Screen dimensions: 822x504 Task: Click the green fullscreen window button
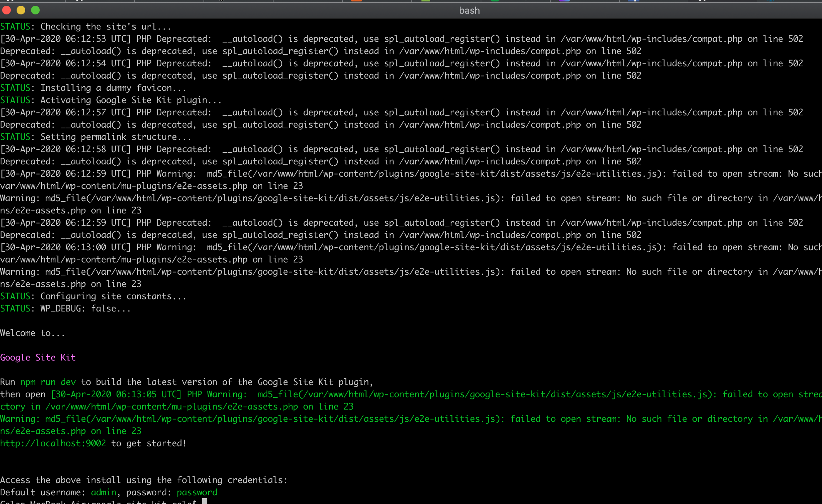pos(35,10)
